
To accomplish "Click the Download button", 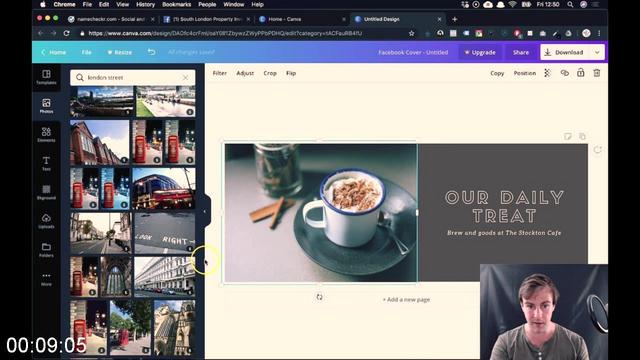I will tap(565, 52).
